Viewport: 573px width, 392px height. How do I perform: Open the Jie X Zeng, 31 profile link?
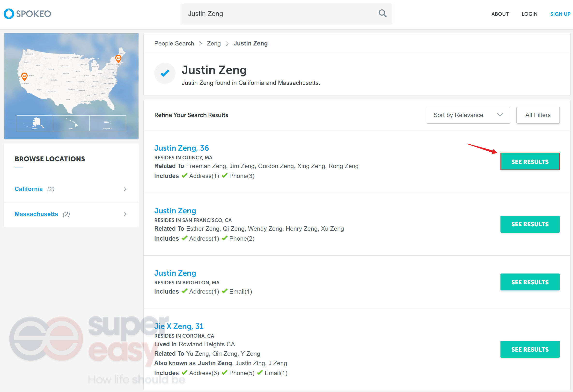[179, 326]
